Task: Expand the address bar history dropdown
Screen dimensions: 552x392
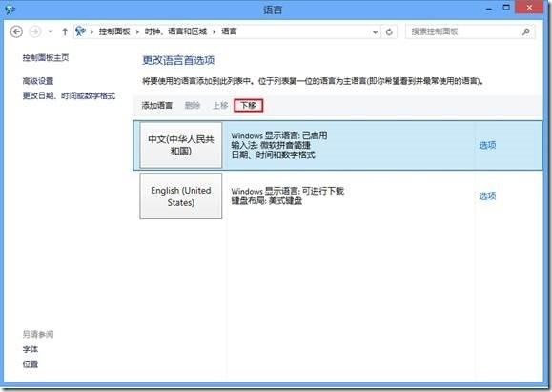Action: pos(376,32)
